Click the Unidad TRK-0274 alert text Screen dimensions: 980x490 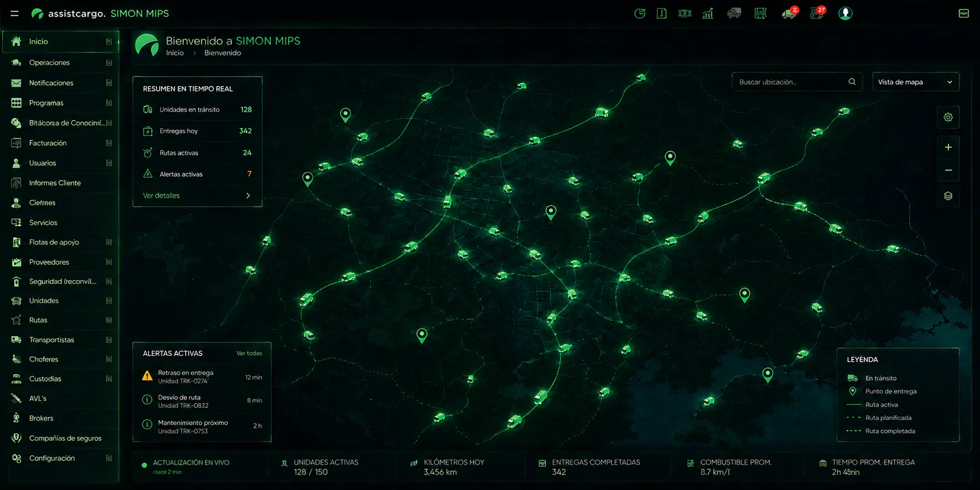183,381
